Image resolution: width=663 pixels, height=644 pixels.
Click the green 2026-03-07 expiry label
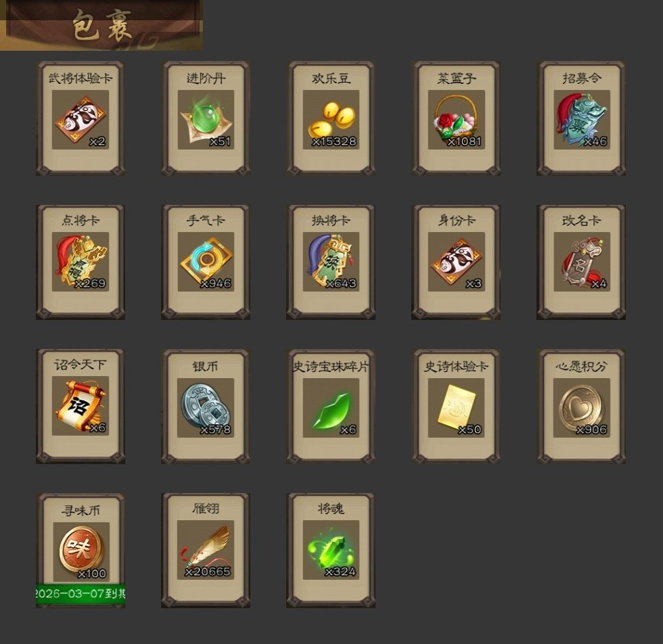click(x=81, y=593)
